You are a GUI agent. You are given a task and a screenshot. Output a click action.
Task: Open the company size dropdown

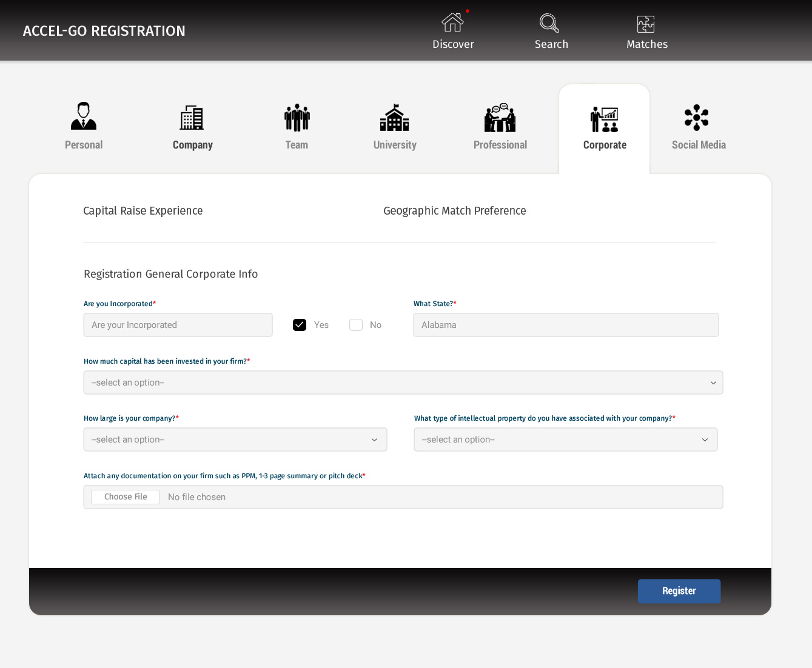point(235,439)
